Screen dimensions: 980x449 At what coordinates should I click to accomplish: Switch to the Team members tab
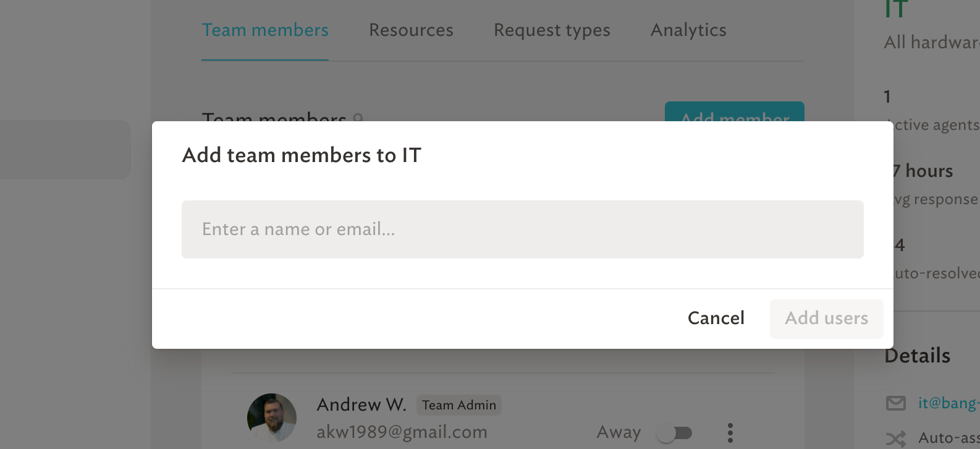[265, 30]
